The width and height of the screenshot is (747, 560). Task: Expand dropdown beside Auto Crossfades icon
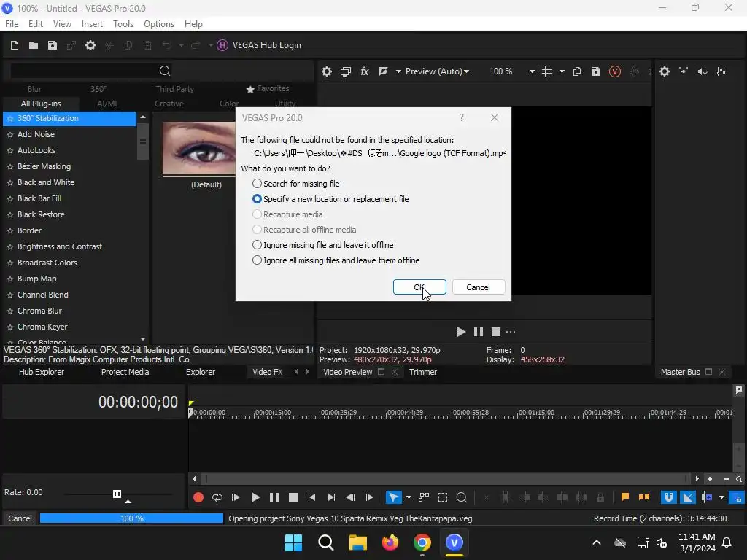click(721, 497)
